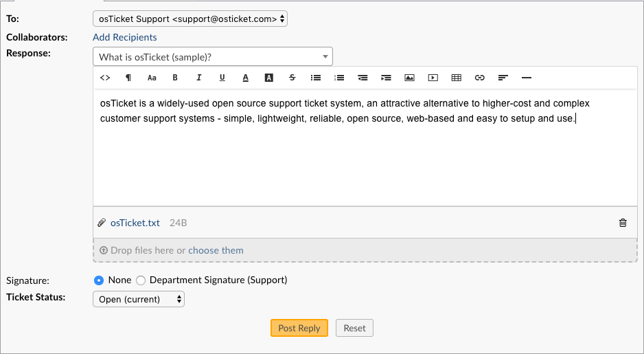
Task: Insert an image into the response
Action: coord(409,78)
